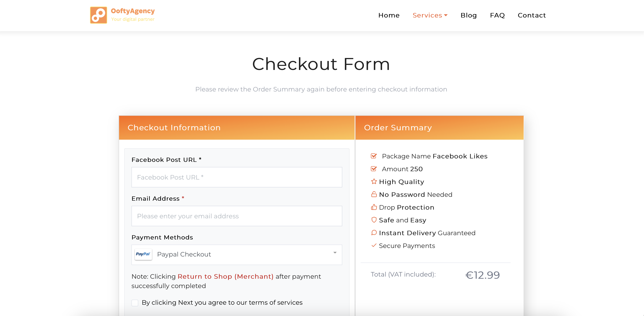Click the OoftyAgency logo icon
The width and height of the screenshot is (644, 316).
point(99,15)
